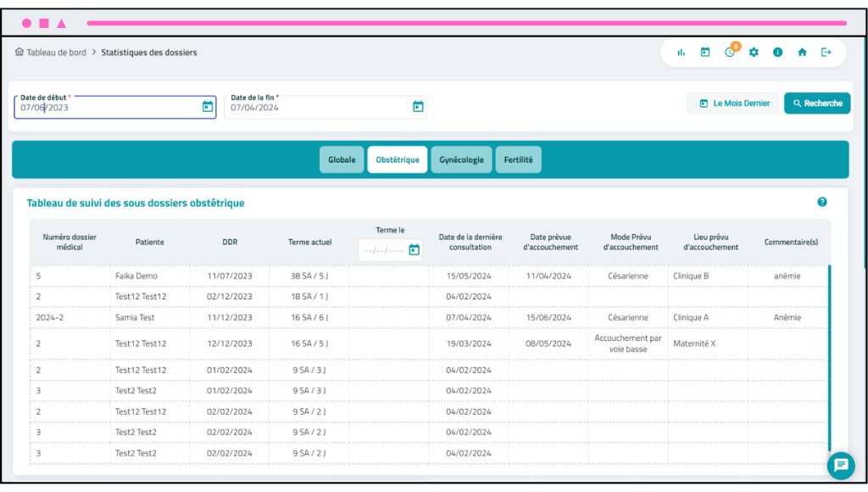Click the table title Tableau de suivi
The height and width of the screenshot is (492, 868).
[136, 203]
